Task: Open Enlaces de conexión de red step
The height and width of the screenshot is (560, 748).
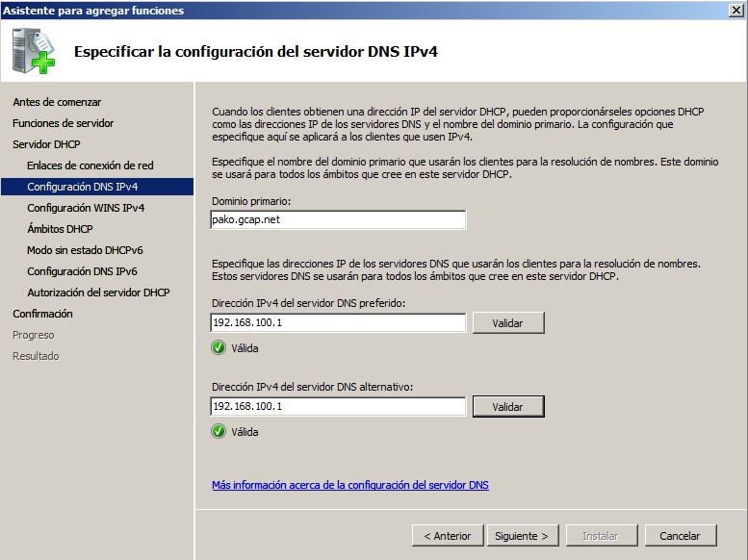Action: pyautogui.click(x=90, y=165)
